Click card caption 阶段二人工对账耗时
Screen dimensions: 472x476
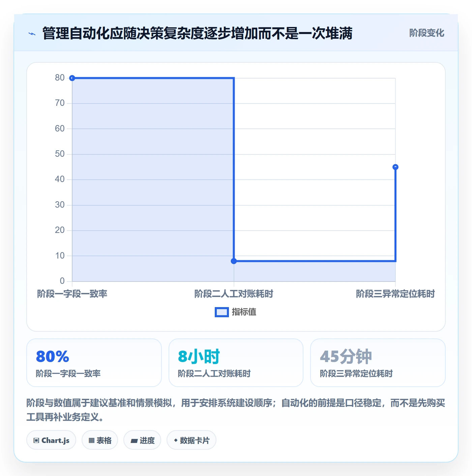(214, 374)
